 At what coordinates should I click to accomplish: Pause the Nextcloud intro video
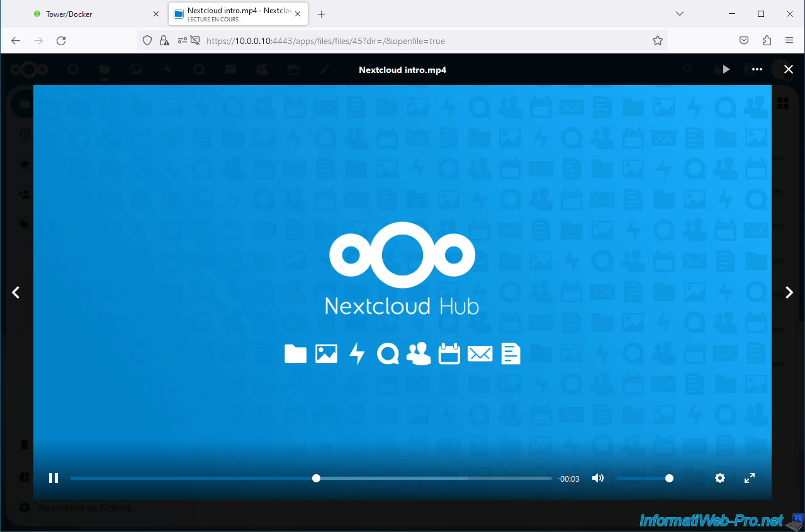click(x=53, y=478)
